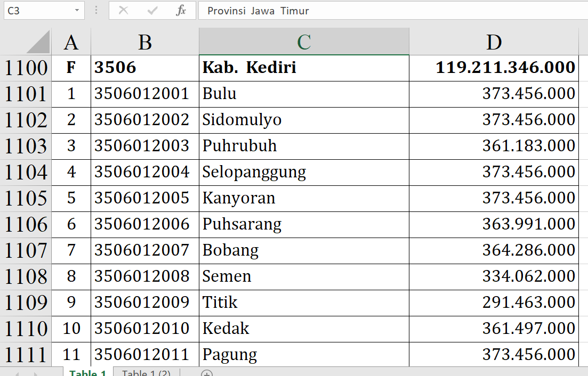Select column A header

(x=71, y=42)
